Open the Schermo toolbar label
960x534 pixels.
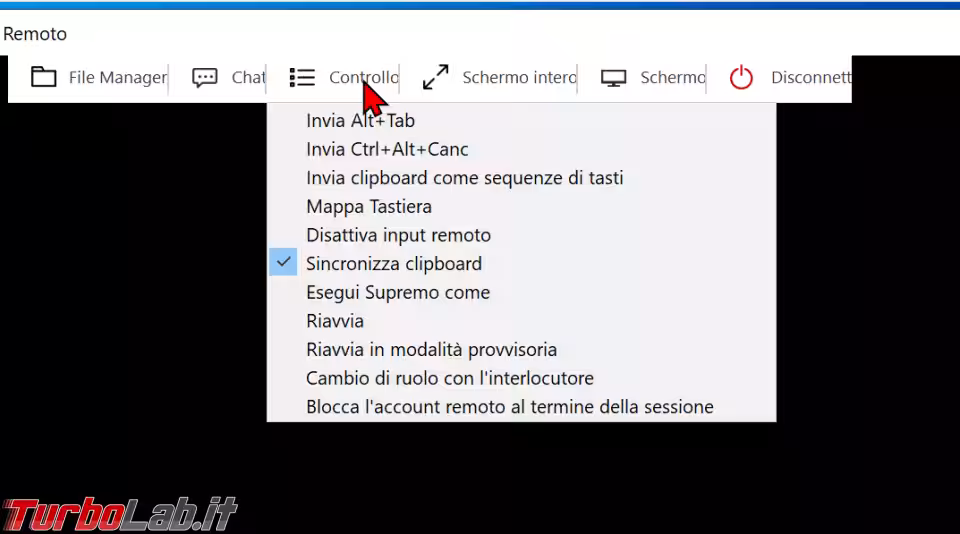click(672, 77)
